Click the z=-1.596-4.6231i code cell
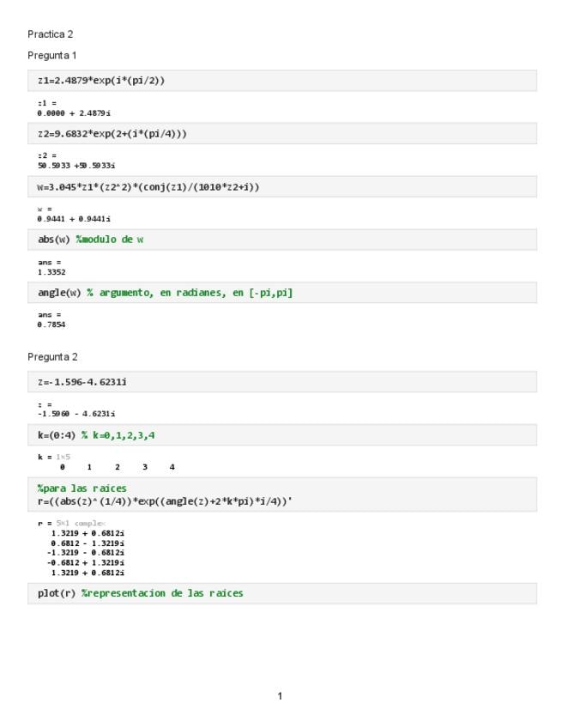 tap(281, 382)
